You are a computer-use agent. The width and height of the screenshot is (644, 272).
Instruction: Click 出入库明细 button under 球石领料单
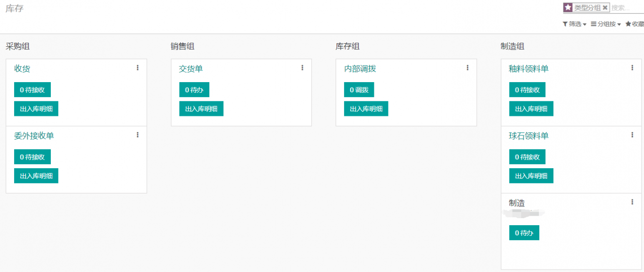coord(531,176)
